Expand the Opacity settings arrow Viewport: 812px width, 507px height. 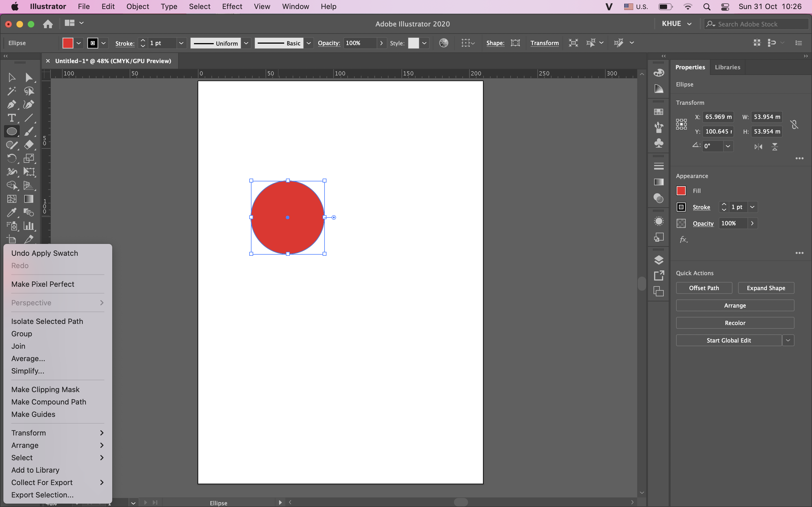(x=753, y=223)
